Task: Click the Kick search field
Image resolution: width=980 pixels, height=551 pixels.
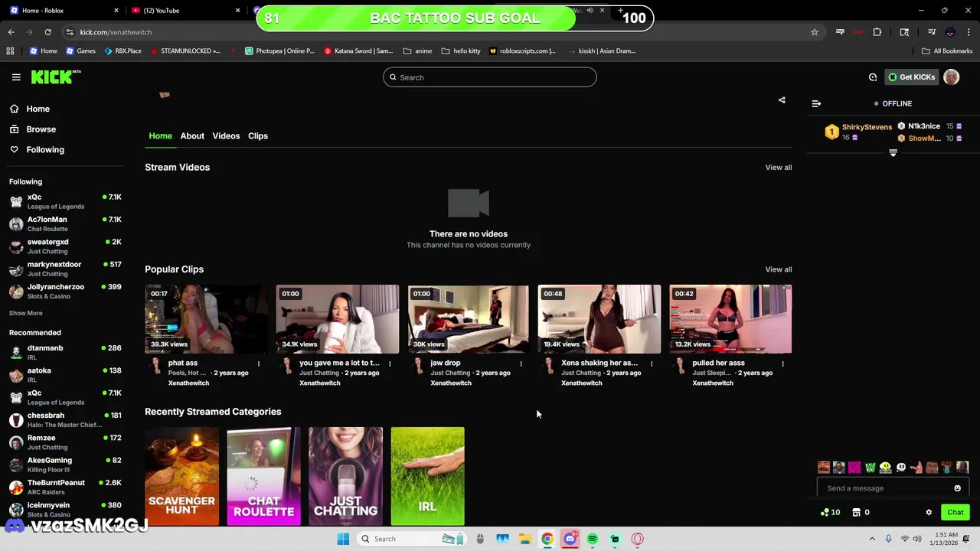Action: [490, 77]
